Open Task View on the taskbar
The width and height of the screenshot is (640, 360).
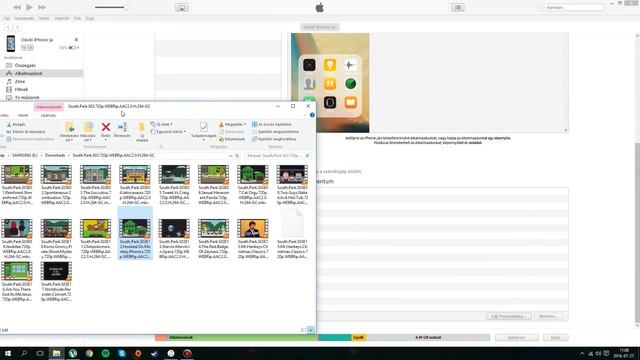[x=40, y=353]
